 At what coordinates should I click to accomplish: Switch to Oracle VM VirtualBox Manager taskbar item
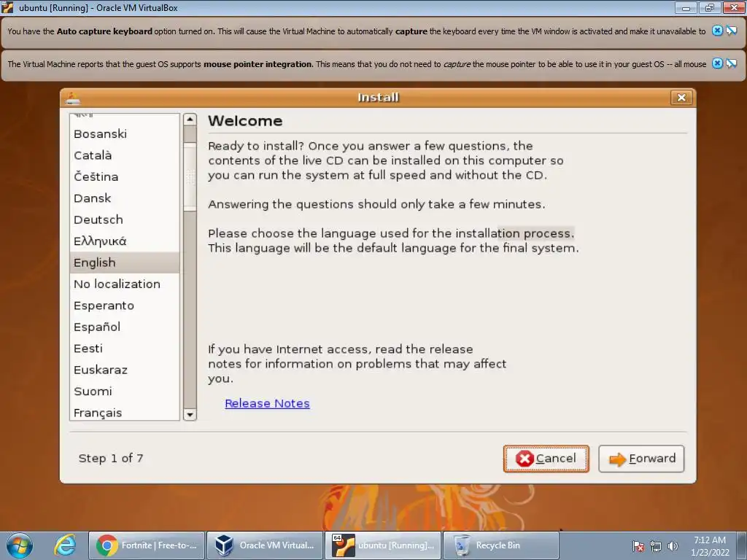click(265, 545)
